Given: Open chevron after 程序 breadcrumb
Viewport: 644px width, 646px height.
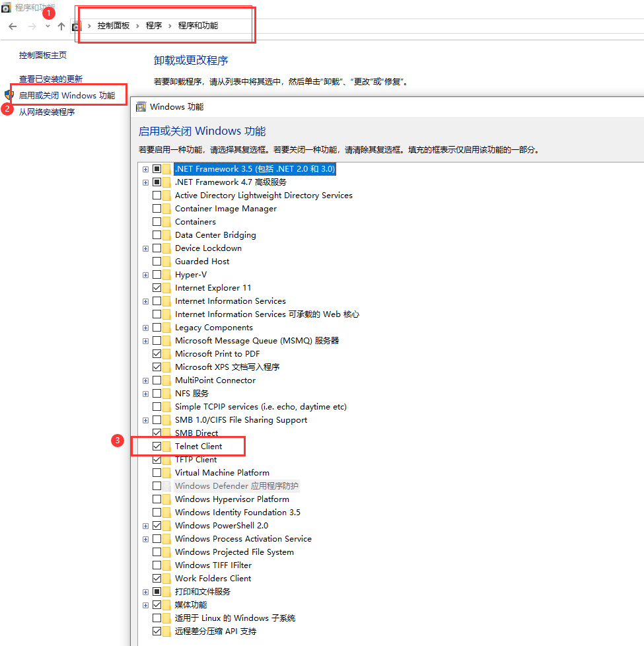Looking at the screenshot, I should [170, 26].
